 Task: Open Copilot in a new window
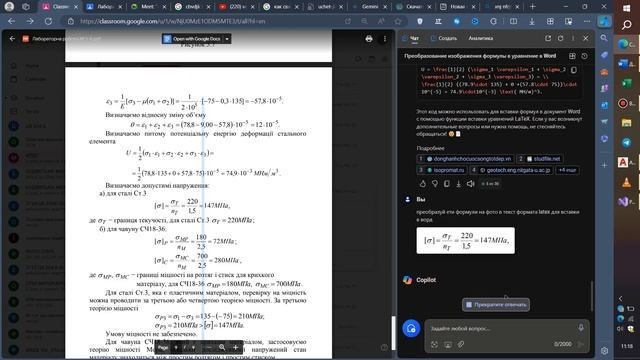(548, 38)
